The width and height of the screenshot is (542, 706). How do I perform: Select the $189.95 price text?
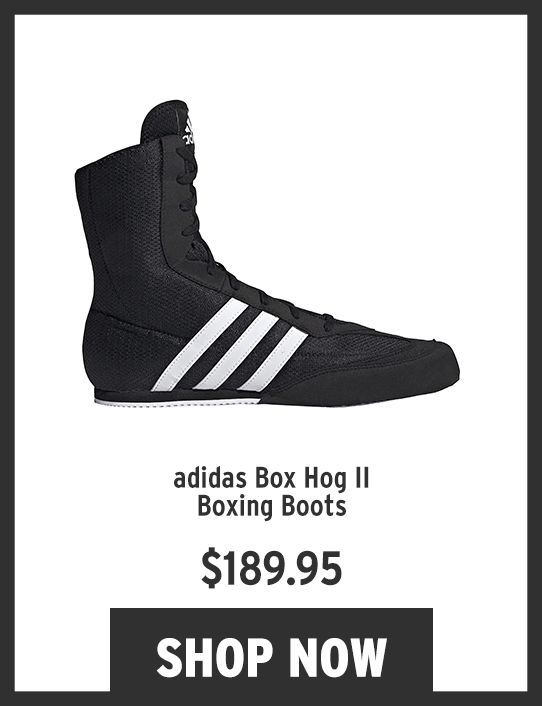pyautogui.click(x=271, y=568)
